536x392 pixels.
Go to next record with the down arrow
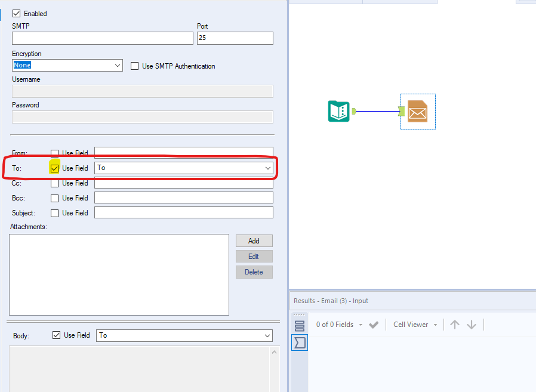(472, 324)
